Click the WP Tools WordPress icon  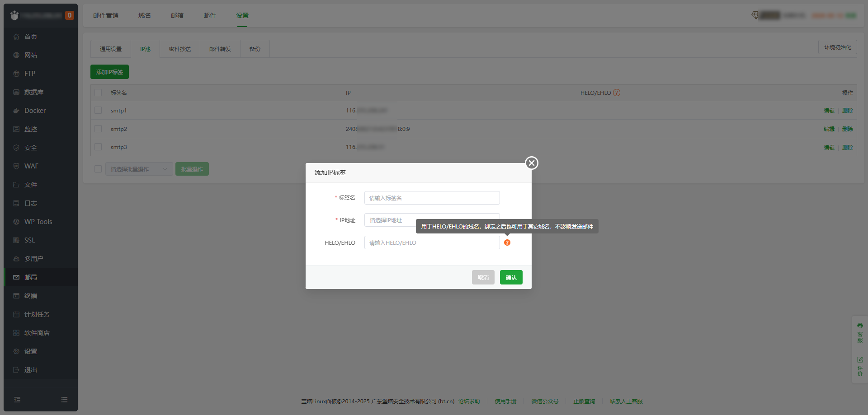click(x=16, y=222)
